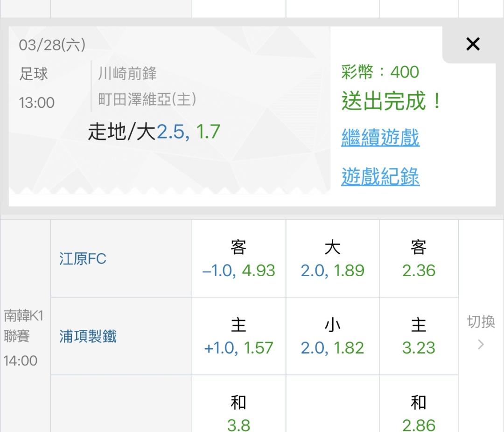The height and width of the screenshot is (432, 504).
Task: Click the 送出完成 confirmation message
Action: point(391,101)
